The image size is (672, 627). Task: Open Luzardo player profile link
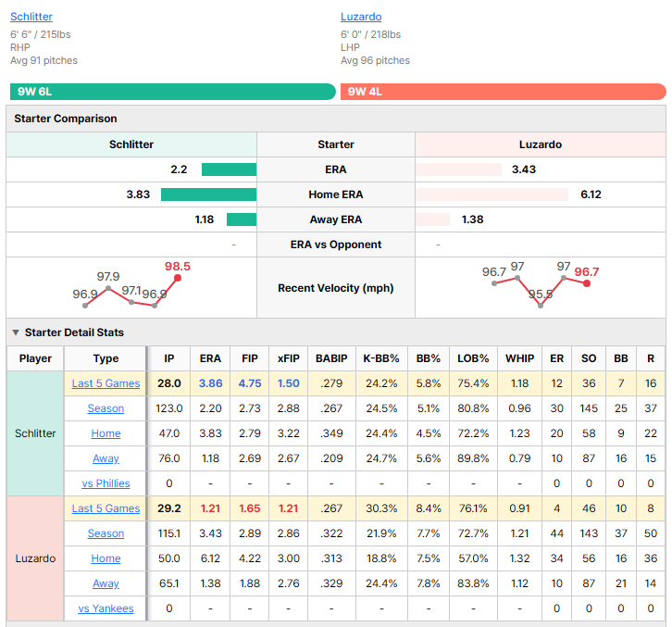pyautogui.click(x=361, y=17)
